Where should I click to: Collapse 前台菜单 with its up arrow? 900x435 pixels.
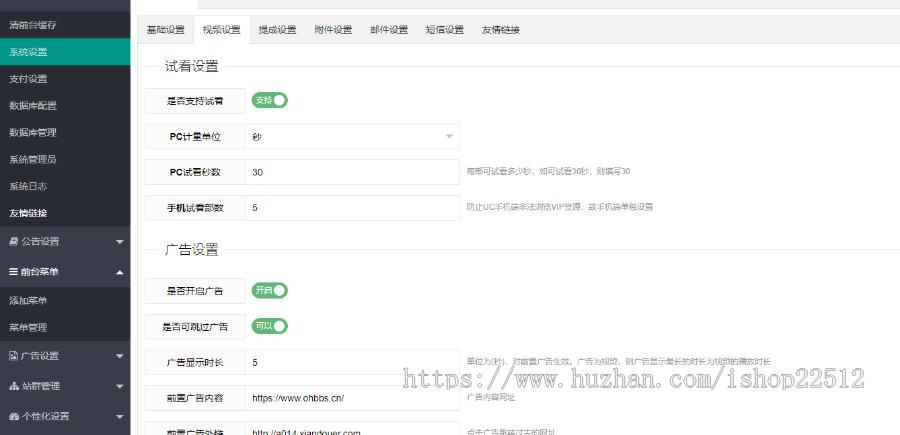tap(119, 272)
